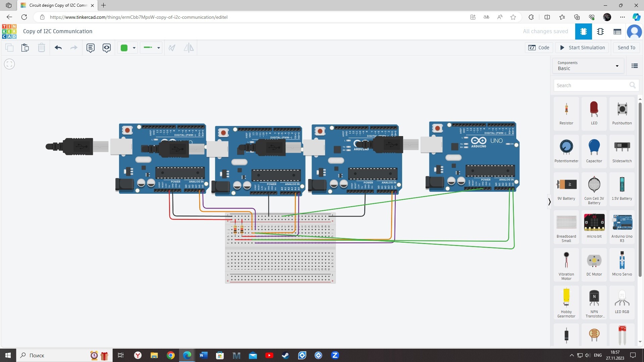644x362 pixels.
Task: Toggle components list view
Action: pos(635,66)
